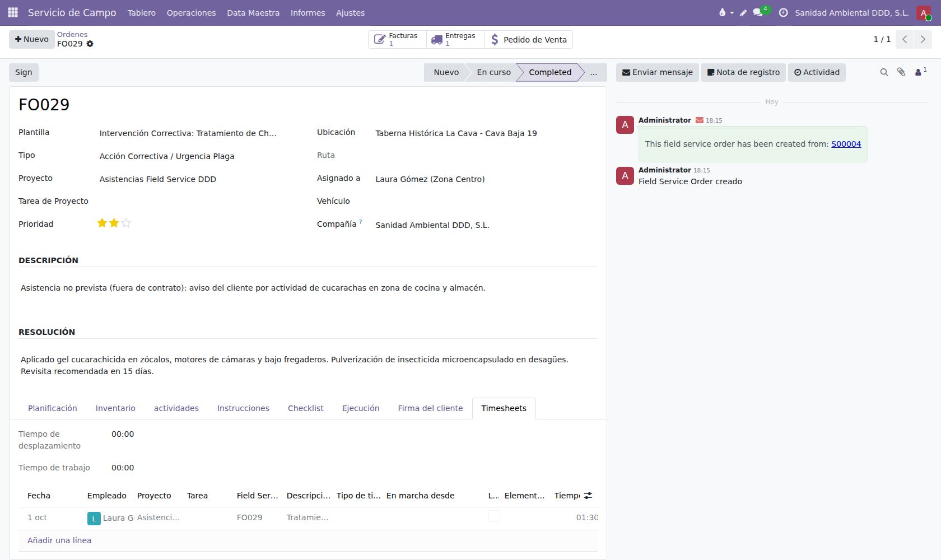Viewport: 941px width, 560px height.
Task: Open the apps grid menu icon
Action: pyautogui.click(x=13, y=12)
